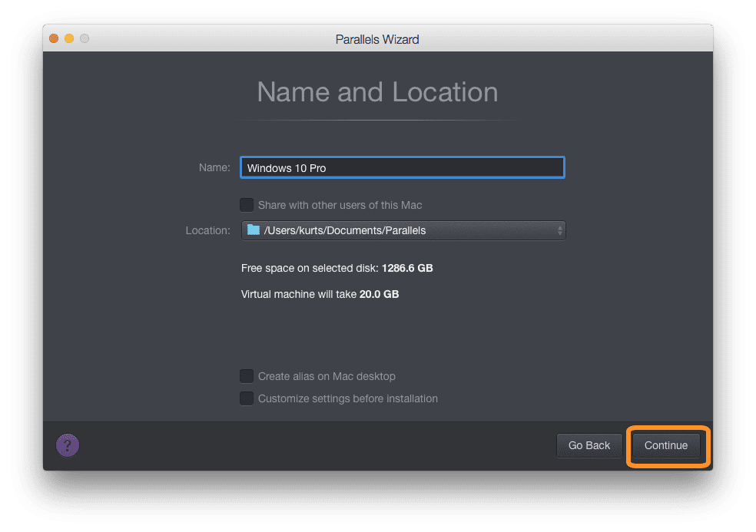
Task: Click the Name and Location heading
Action: point(377,91)
